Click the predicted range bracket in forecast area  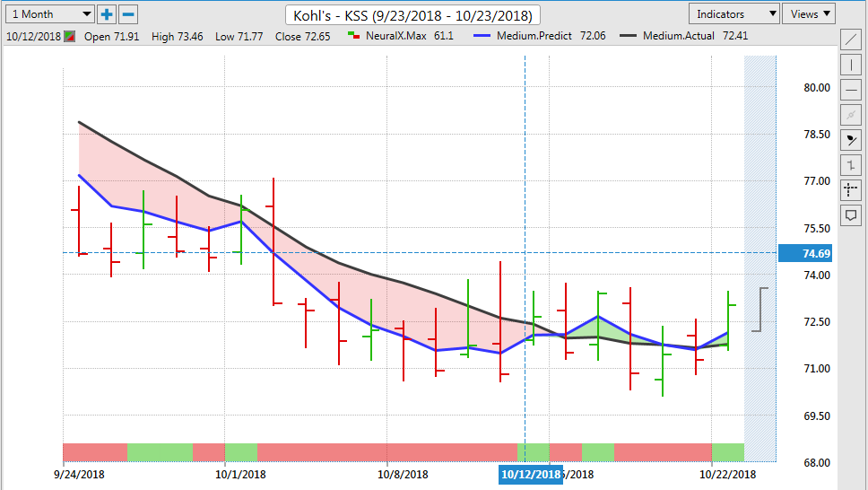tap(760, 310)
